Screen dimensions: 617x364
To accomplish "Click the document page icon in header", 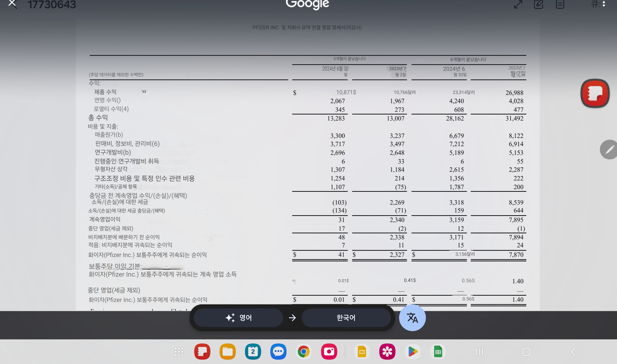I will 560,4.
